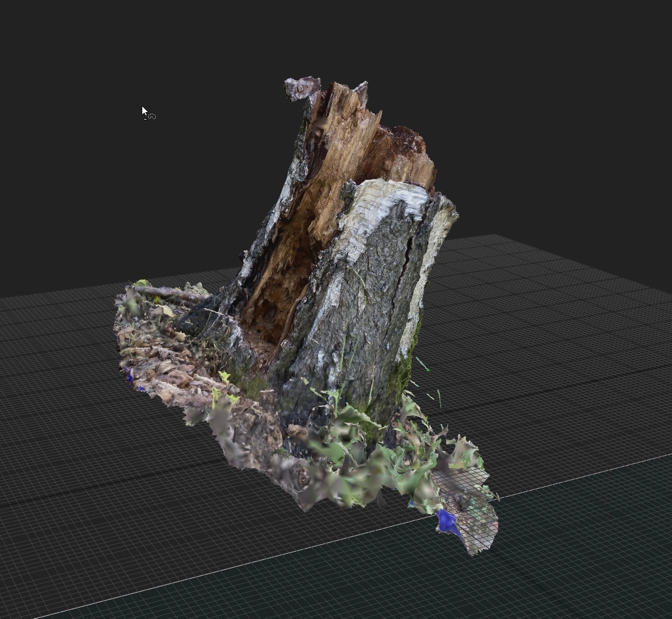
Task: Click the large blue patch at mesh's bottom-right edge
Action: (447, 521)
